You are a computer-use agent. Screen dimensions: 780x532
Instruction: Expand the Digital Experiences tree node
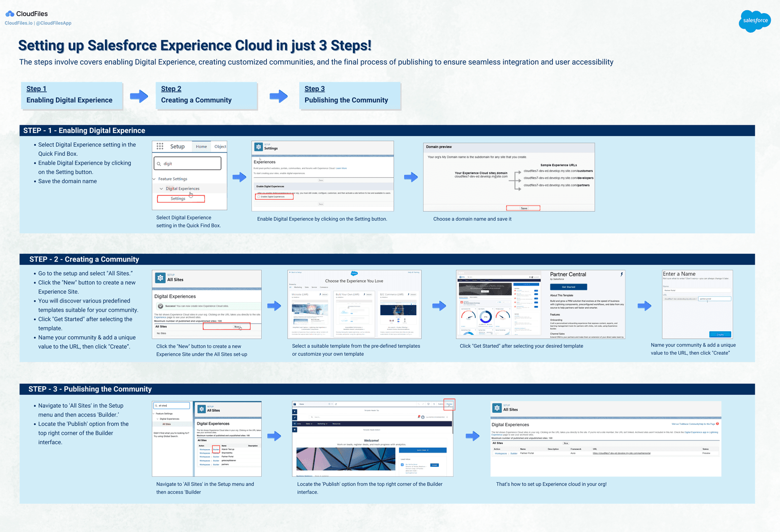161,189
